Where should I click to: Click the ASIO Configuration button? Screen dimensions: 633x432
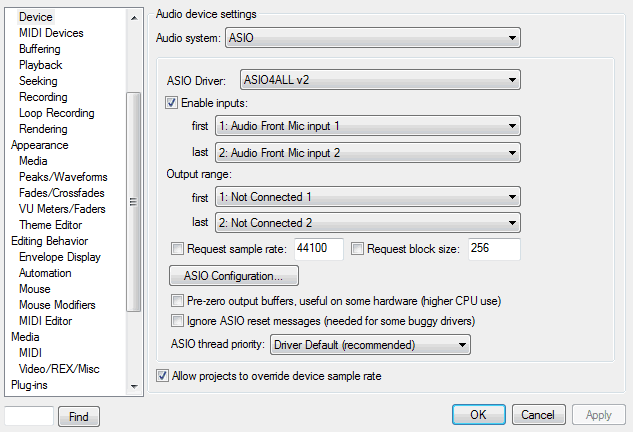click(x=234, y=275)
